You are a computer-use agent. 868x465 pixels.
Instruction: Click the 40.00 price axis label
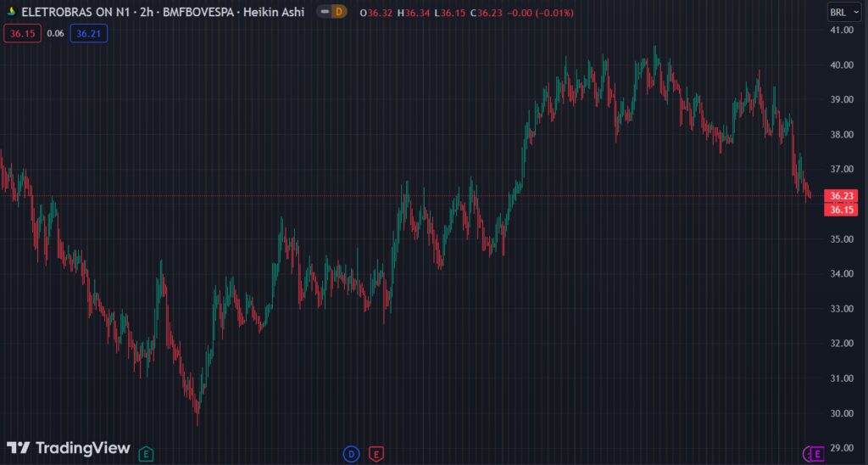(842, 64)
